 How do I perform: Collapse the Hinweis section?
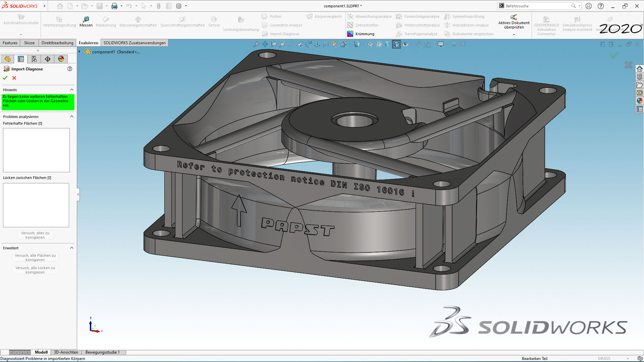(x=71, y=90)
